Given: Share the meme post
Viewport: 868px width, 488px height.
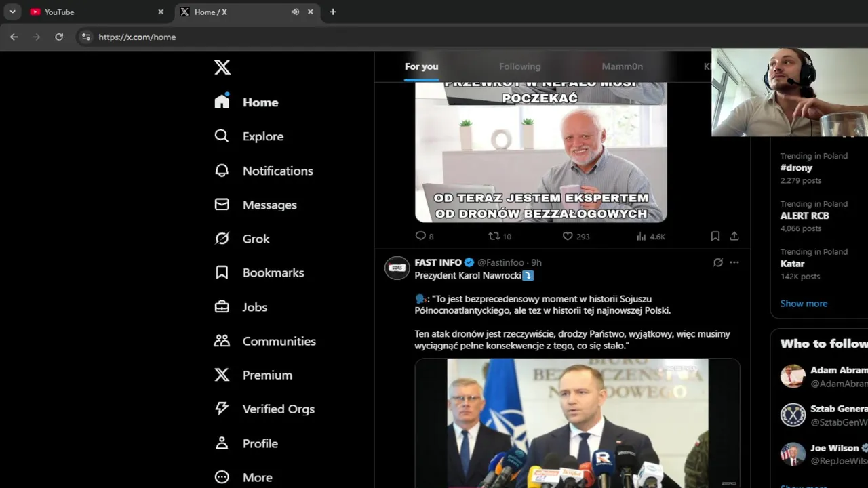Looking at the screenshot, I should click(x=734, y=236).
